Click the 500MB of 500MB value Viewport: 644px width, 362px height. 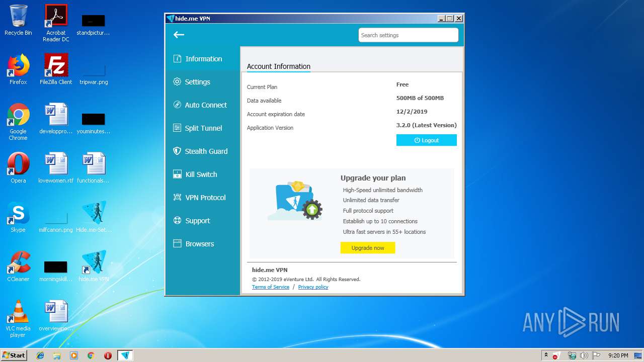point(420,98)
